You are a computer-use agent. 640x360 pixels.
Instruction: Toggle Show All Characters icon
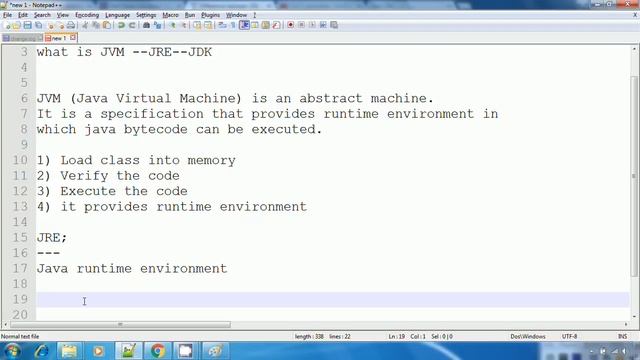tap(233, 25)
